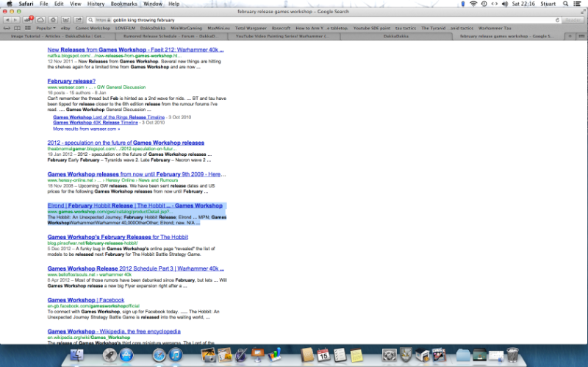Open Keynote podium icon in dock
588x367 pixels.
click(258, 354)
